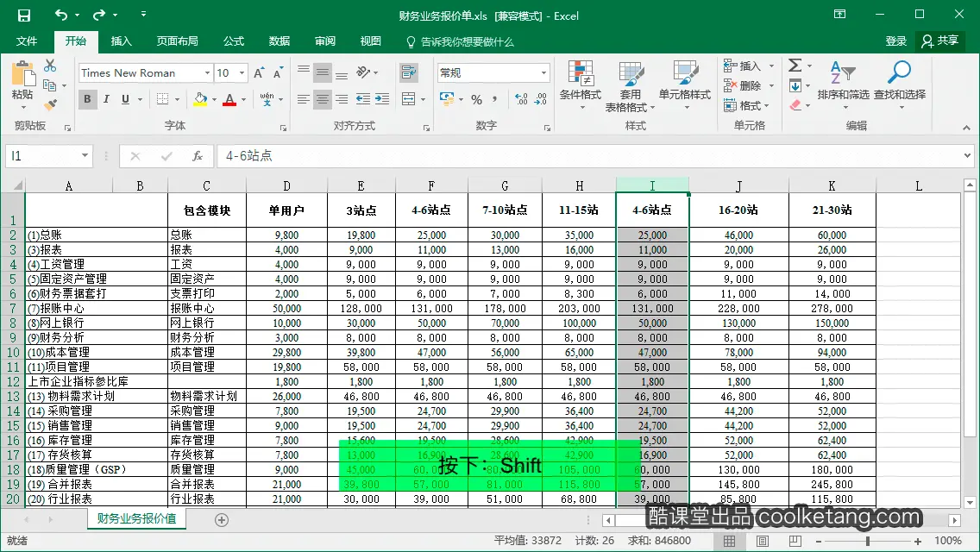Open the 文件 file tab
980x552 pixels.
26,41
